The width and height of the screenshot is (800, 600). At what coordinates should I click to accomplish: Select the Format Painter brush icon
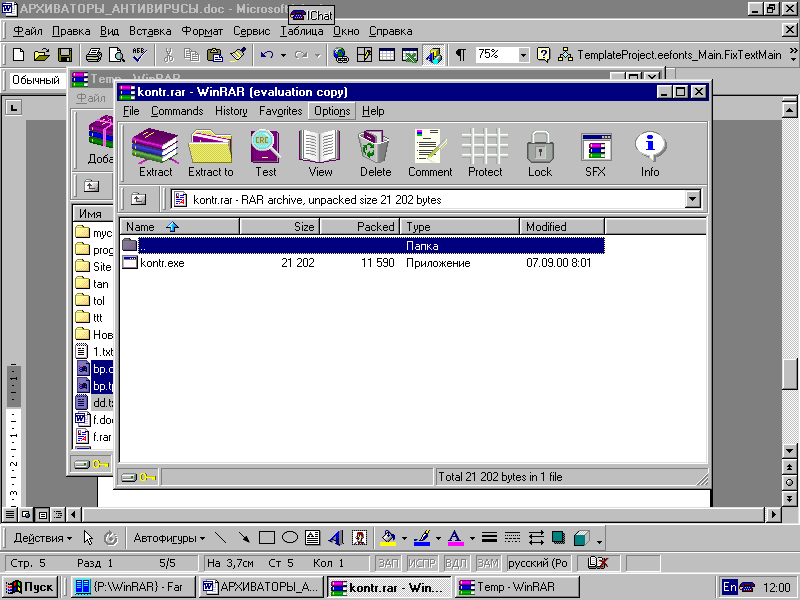pos(238,55)
